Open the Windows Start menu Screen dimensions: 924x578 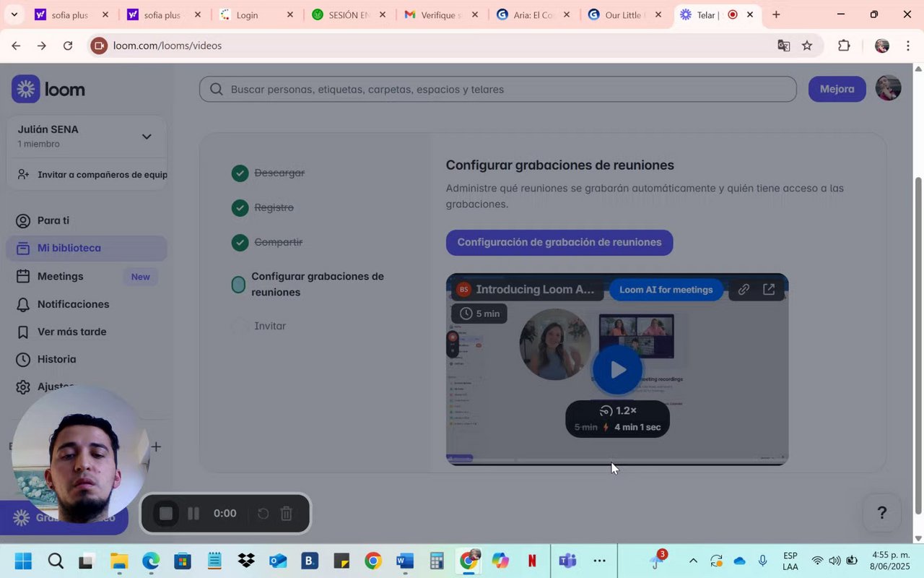tap(23, 561)
